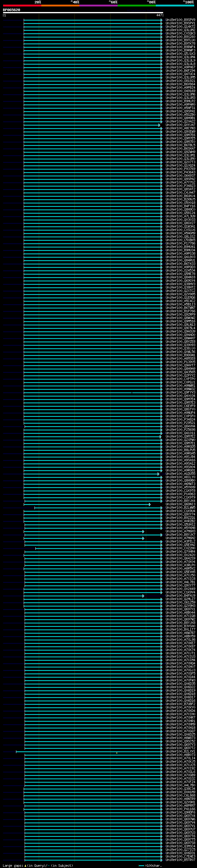
Task: Click hit label UniRef100_Q207T3
Action: [180, 162]
